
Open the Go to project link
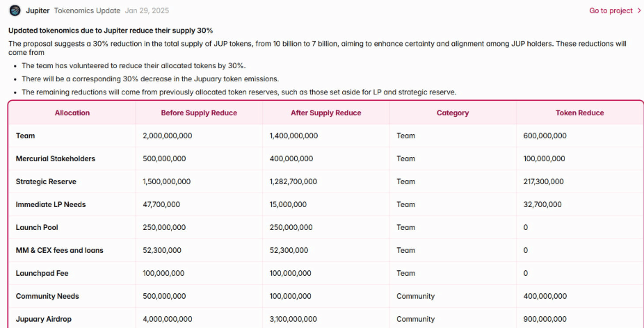click(611, 10)
